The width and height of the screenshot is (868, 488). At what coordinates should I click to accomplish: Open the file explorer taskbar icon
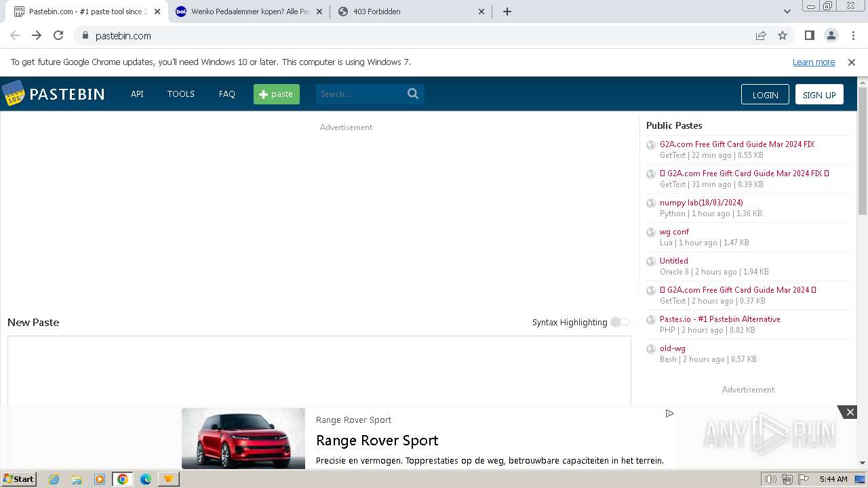coord(77,479)
